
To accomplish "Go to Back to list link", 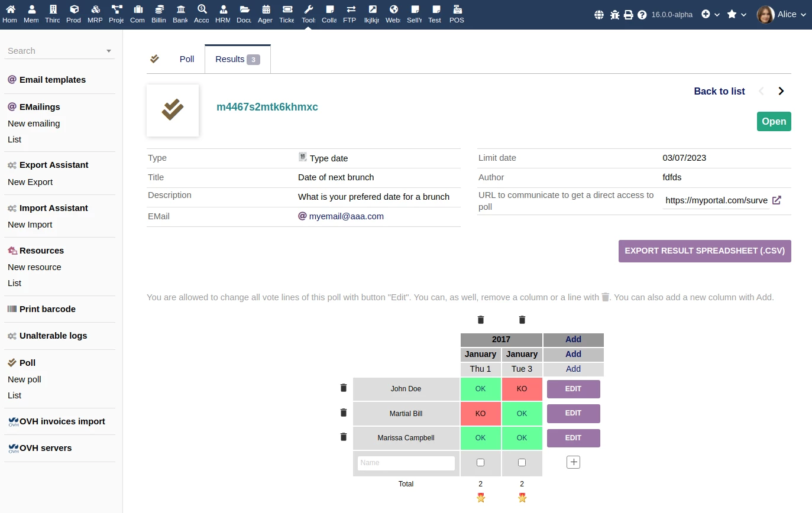I will [719, 91].
